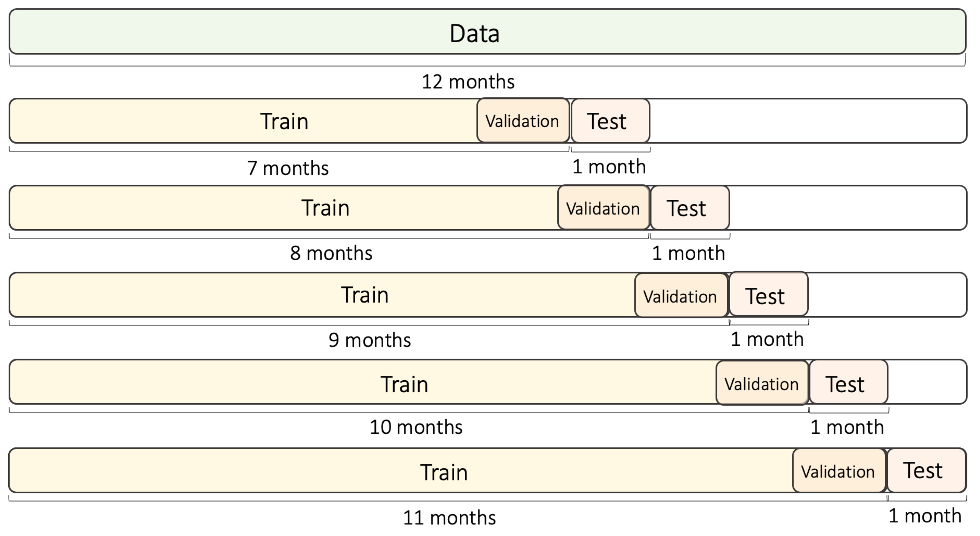The width and height of the screenshot is (980, 536).
Task: Select the Test box in the 11-month split
Action: pos(926,470)
